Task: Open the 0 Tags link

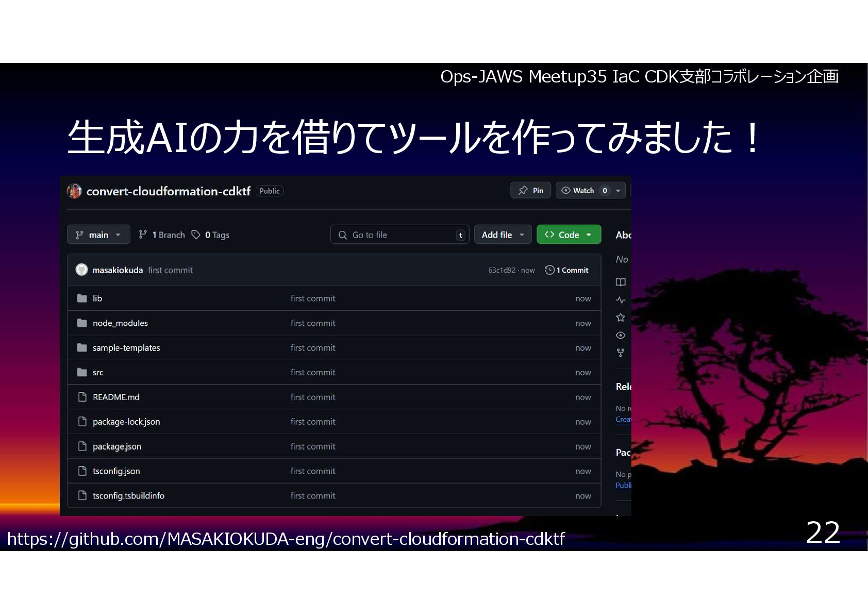Action: 210,235
